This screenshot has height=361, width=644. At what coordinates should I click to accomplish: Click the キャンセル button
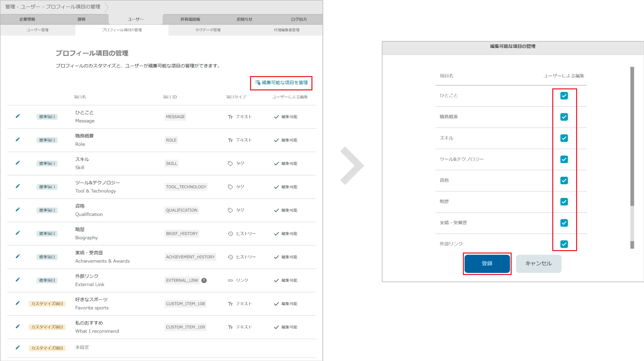click(538, 263)
